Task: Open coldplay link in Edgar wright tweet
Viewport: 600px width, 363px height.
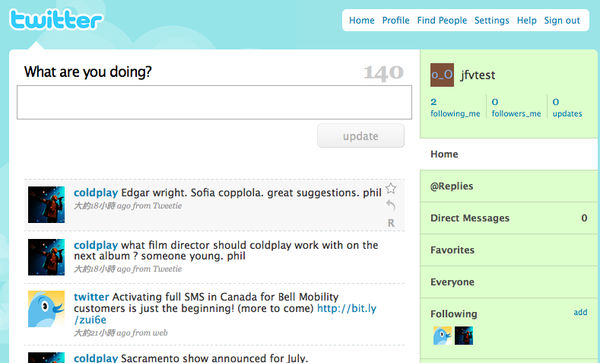Action: click(x=96, y=193)
